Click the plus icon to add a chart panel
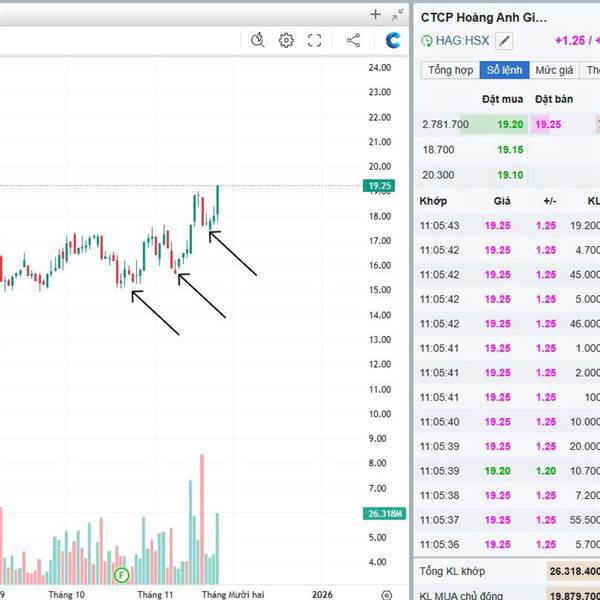 pyautogui.click(x=376, y=14)
